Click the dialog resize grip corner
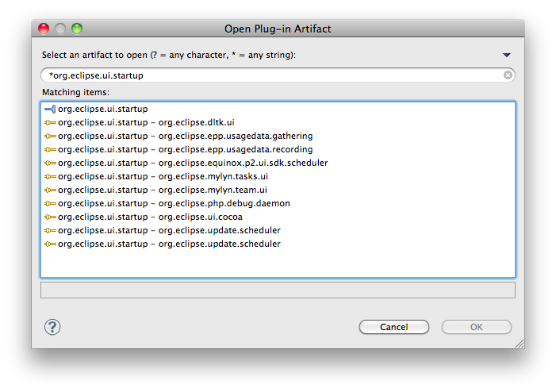556x392 pixels. click(x=520, y=344)
